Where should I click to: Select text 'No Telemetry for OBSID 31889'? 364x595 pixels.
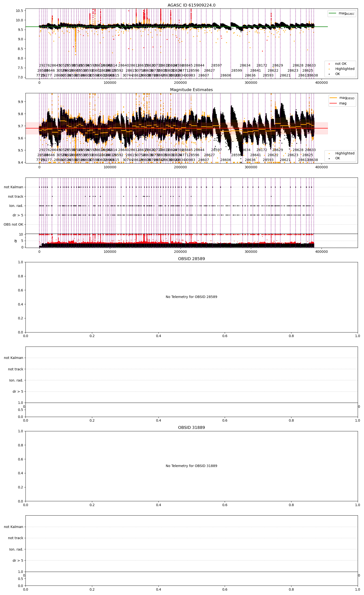coord(191,466)
